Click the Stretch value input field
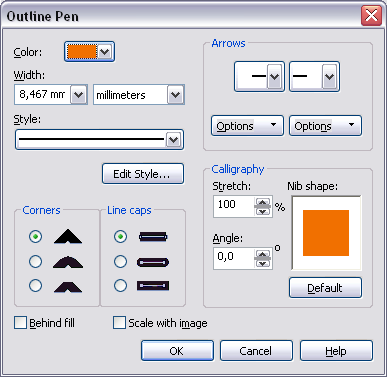Viewport: 387px width, 377px height. 235,206
